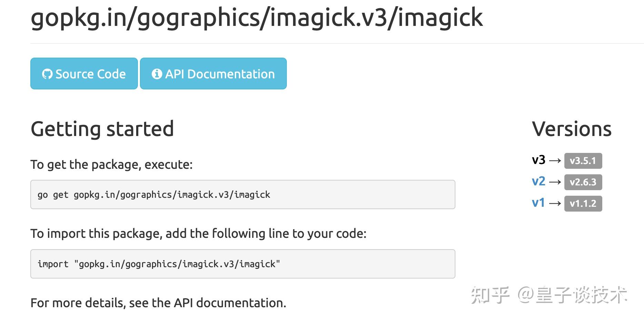Open the Source Code repository
Viewport: 644px width, 321px height.
pos(84,74)
